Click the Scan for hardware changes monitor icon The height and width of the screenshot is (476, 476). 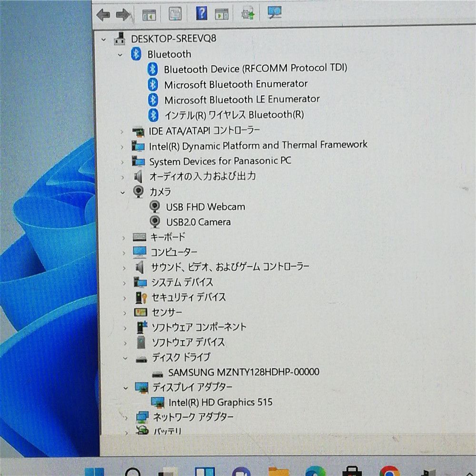pyautogui.click(x=275, y=12)
